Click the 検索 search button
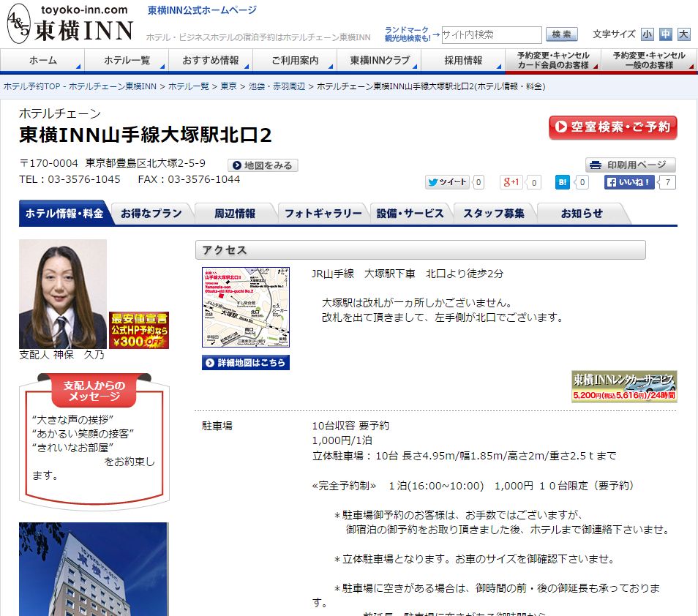698x616 pixels. 561,34
